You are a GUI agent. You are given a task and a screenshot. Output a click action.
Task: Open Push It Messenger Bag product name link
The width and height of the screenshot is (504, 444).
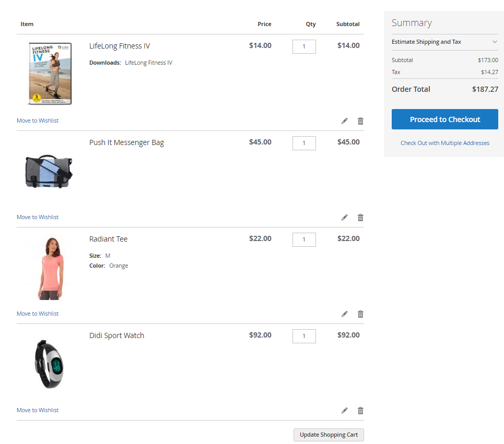point(126,142)
